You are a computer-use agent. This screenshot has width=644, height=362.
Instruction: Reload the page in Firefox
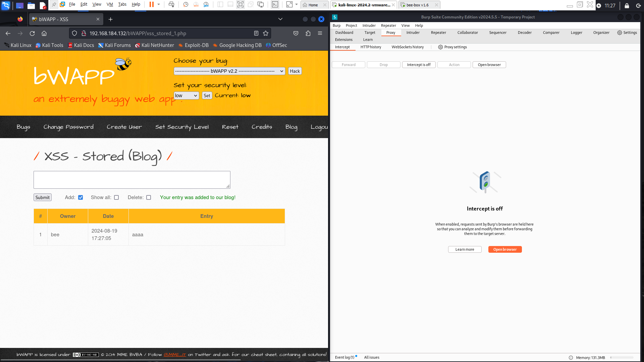[x=32, y=33]
